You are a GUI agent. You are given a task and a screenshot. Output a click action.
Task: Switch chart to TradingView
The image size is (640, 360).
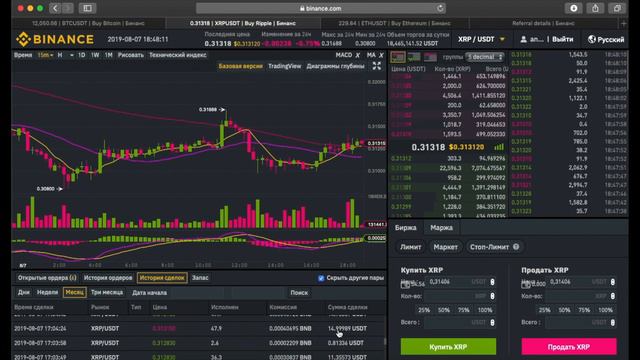click(284, 66)
